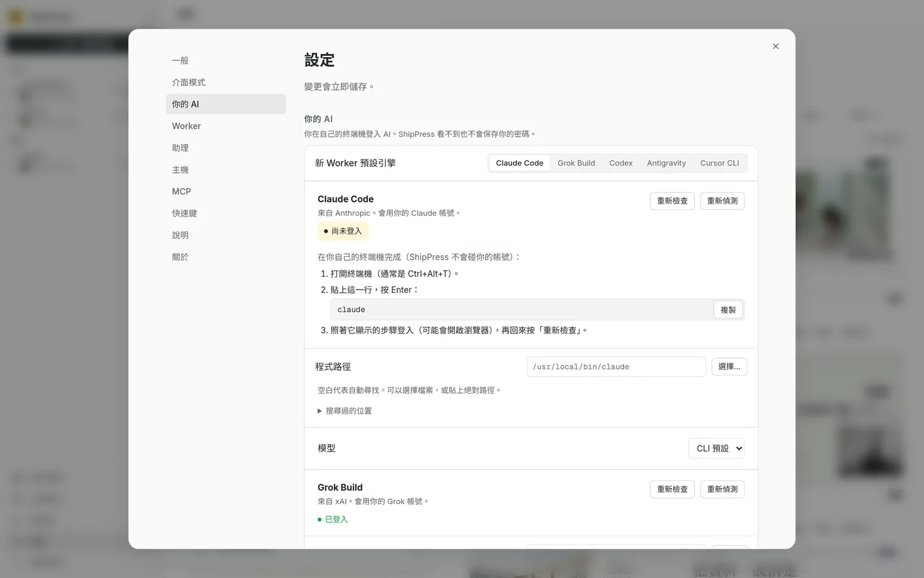
Task: Open the 主機 settings section
Action: click(225, 170)
